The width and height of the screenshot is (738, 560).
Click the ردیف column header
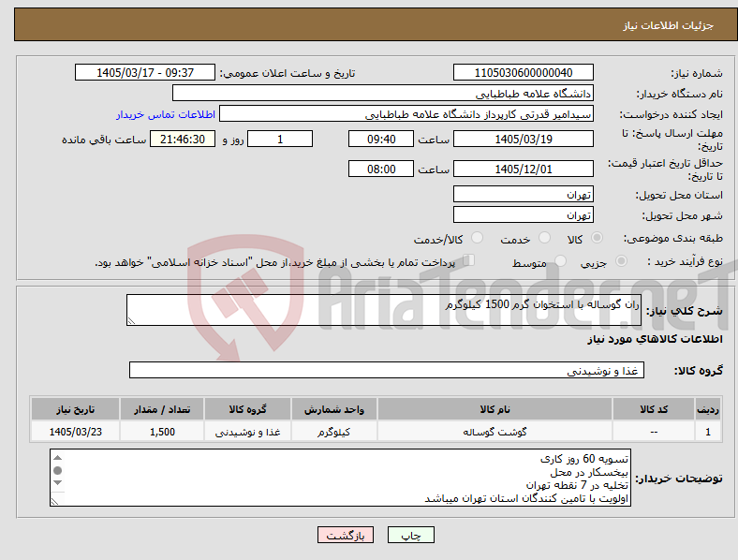708,409
